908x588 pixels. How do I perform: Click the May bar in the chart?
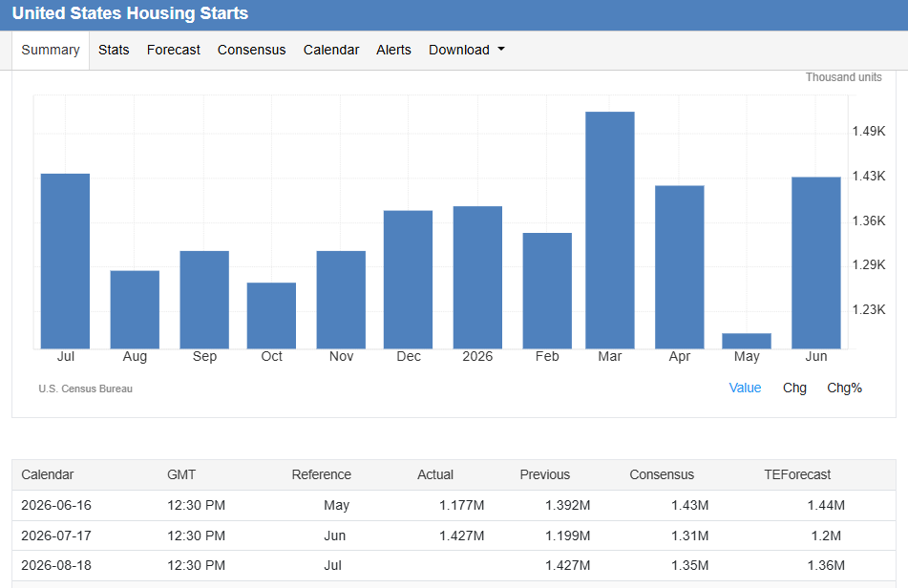click(747, 341)
